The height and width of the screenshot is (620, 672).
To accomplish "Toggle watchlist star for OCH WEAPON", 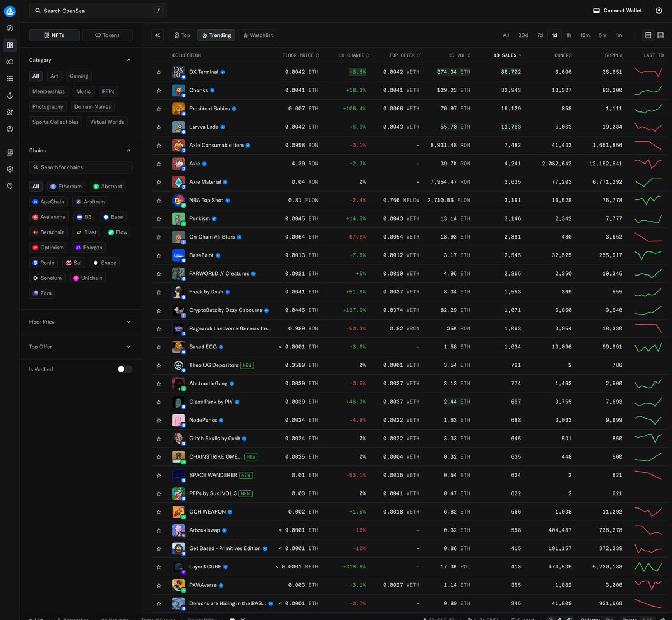I will [x=159, y=512].
